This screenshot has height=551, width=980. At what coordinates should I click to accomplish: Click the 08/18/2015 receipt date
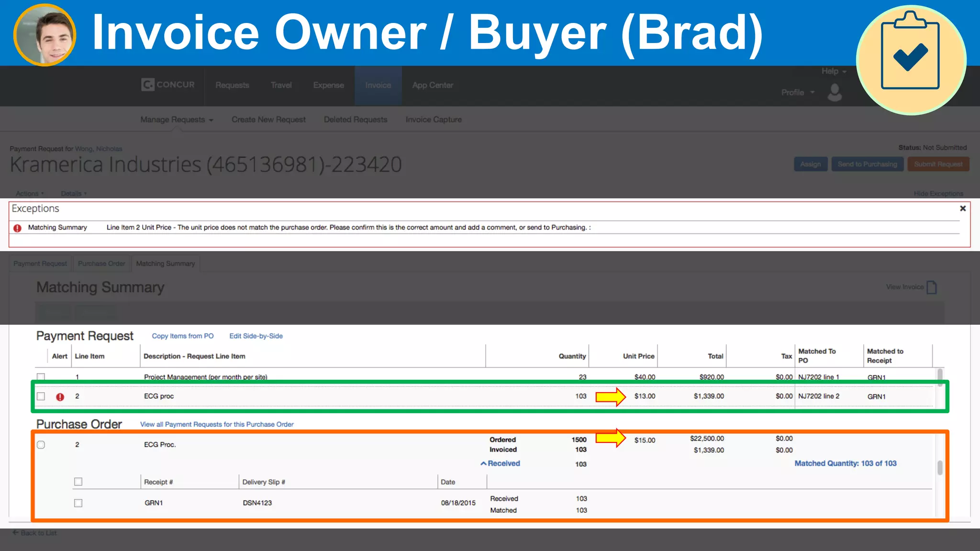click(x=458, y=503)
